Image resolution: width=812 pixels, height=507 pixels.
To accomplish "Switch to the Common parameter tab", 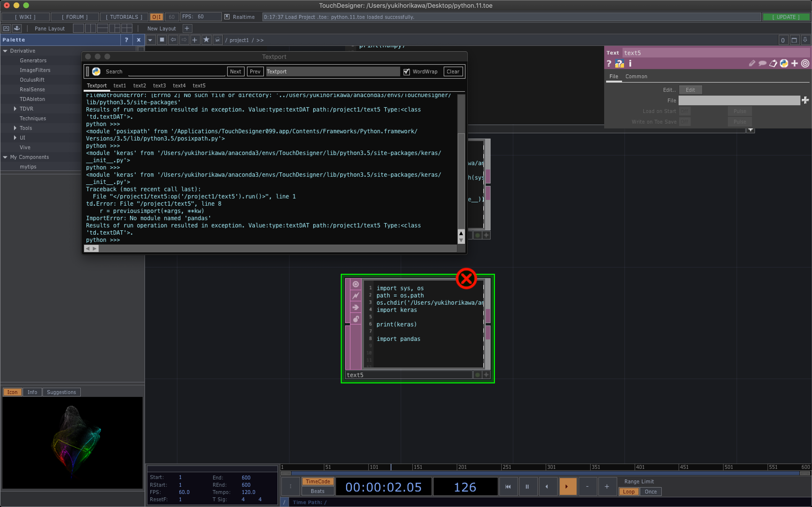I will [636, 77].
